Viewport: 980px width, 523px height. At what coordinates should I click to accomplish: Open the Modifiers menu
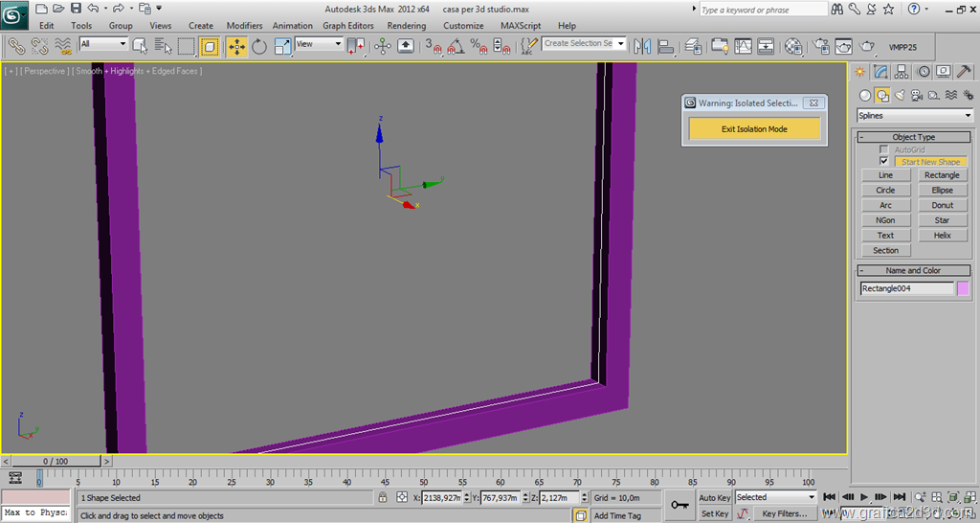pos(244,26)
